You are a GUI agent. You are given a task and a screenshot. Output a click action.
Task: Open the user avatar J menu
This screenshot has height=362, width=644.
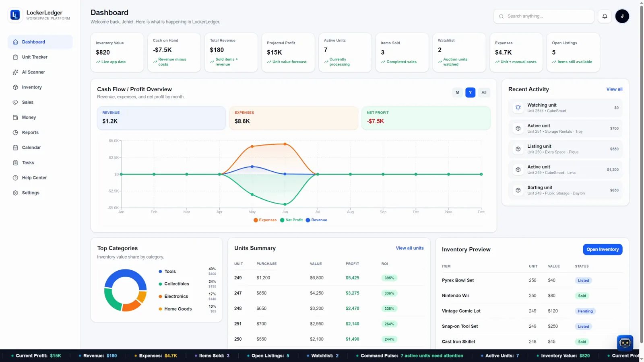[x=622, y=16]
